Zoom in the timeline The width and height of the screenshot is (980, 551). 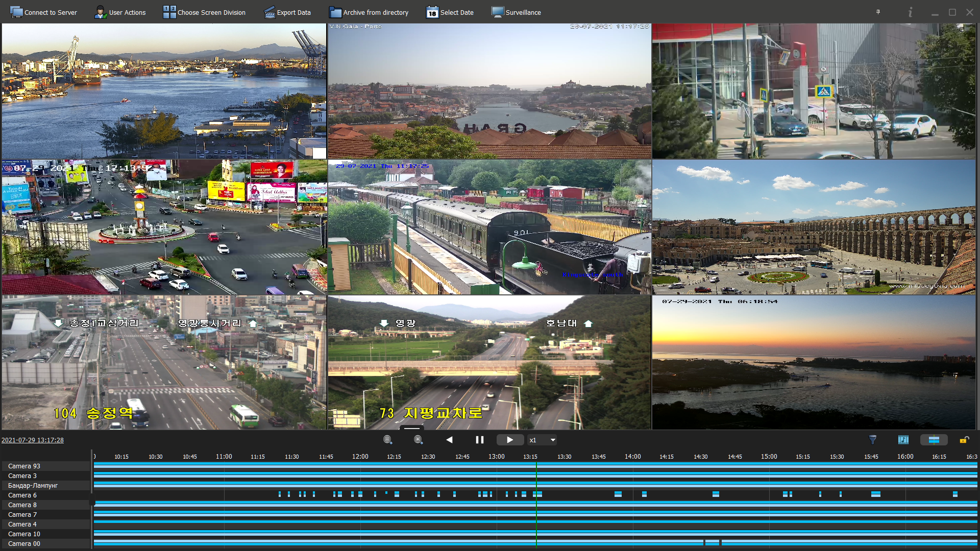click(x=419, y=440)
